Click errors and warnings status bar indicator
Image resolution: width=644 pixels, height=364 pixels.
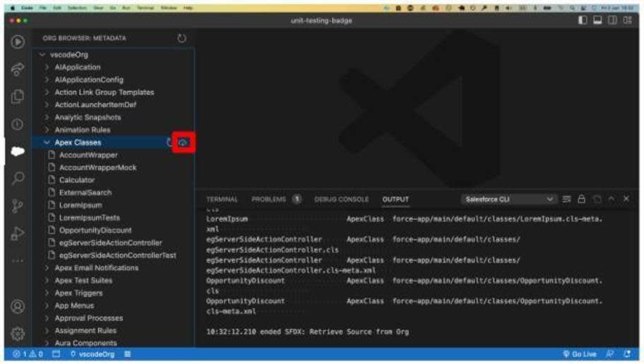pos(28,354)
